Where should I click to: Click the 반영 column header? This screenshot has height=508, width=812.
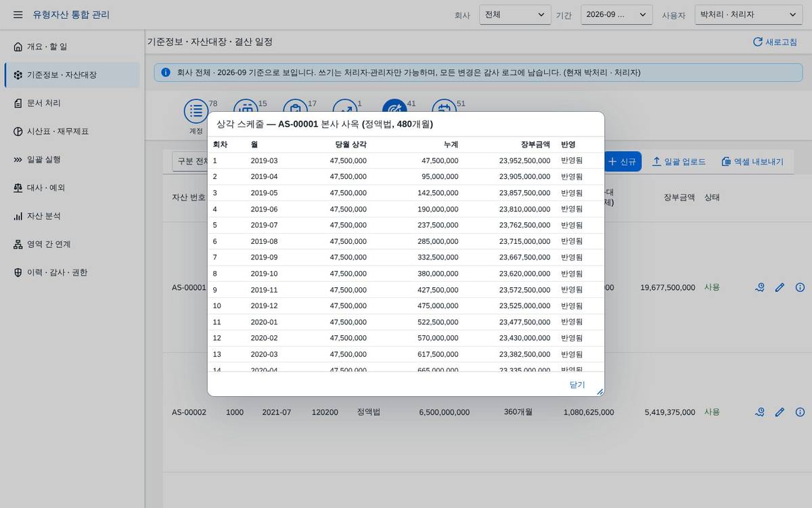(x=568, y=144)
